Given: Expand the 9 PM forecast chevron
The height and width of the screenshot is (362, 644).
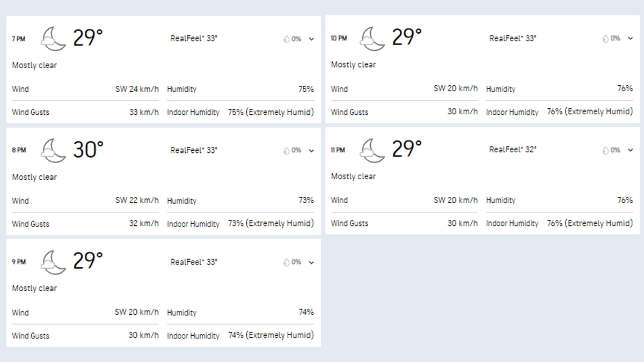Looking at the screenshot, I should coord(311,262).
